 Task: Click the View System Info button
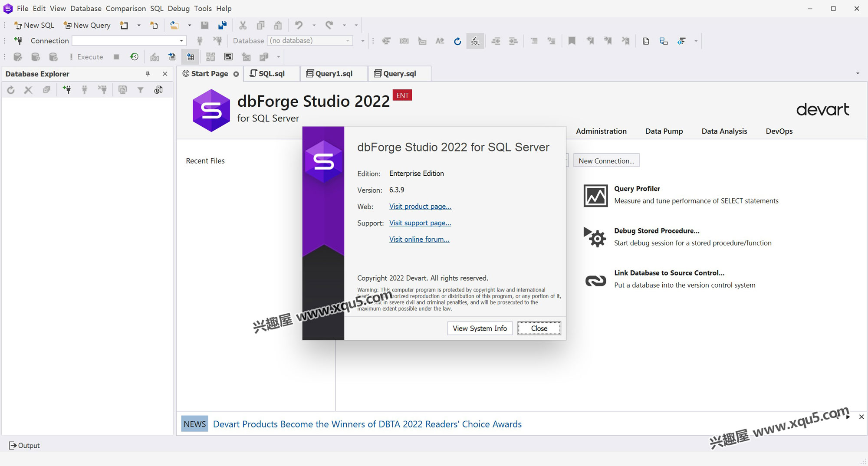point(480,328)
